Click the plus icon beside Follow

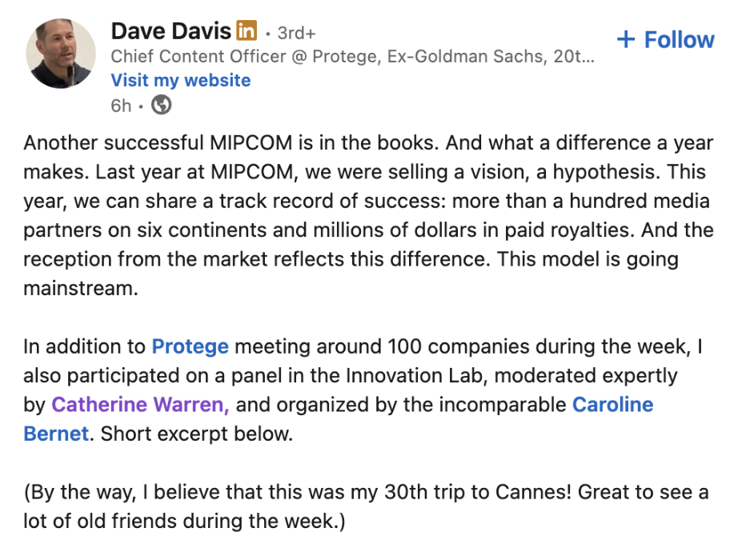(x=626, y=39)
